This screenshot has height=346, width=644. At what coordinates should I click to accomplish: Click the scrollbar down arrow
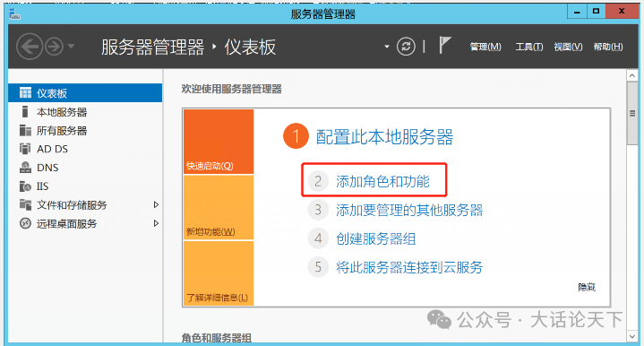pyautogui.click(x=632, y=336)
